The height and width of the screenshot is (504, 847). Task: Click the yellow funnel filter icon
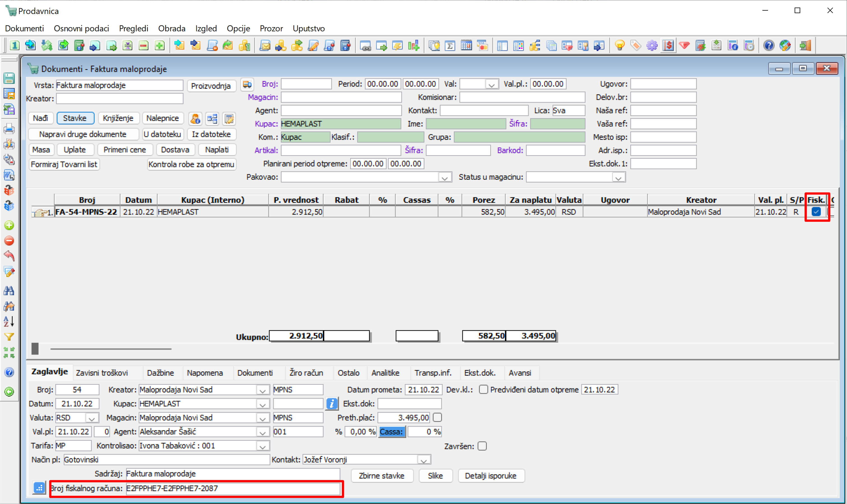tap(9, 337)
